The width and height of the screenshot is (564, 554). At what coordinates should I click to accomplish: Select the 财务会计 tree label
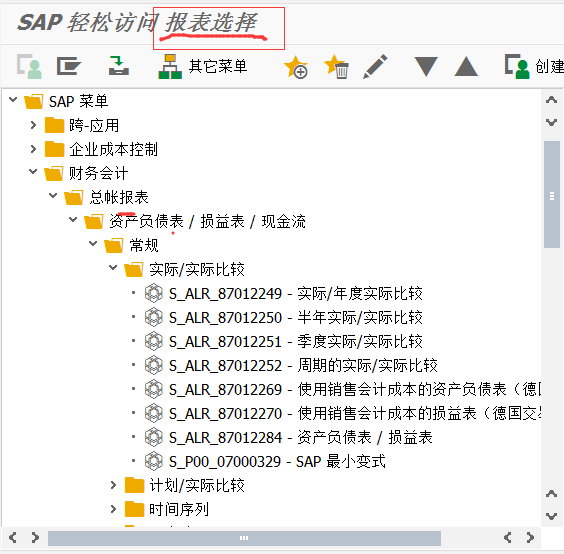pyautogui.click(x=99, y=173)
